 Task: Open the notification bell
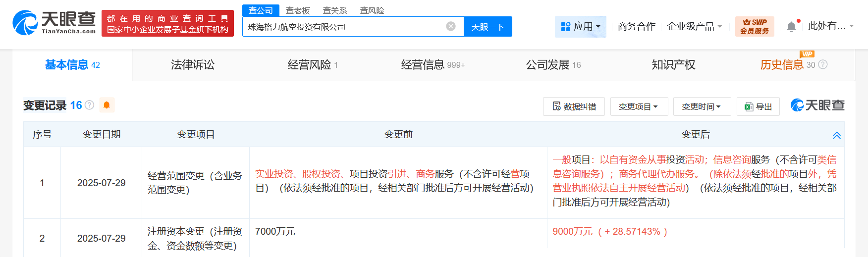[x=791, y=27]
